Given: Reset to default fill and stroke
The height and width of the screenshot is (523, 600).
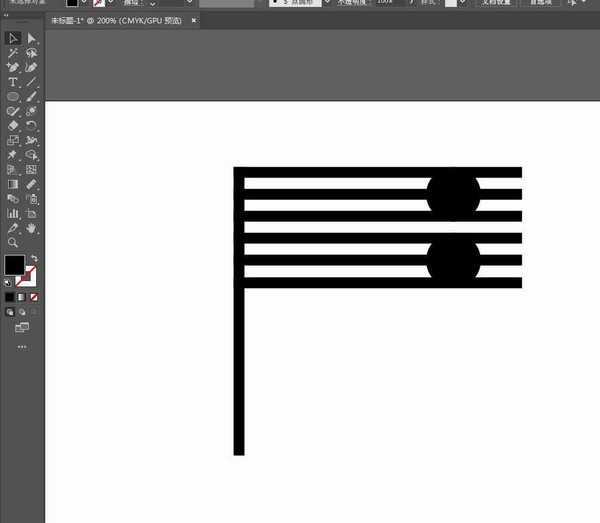Looking at the screenshot, I should point(8,282).
